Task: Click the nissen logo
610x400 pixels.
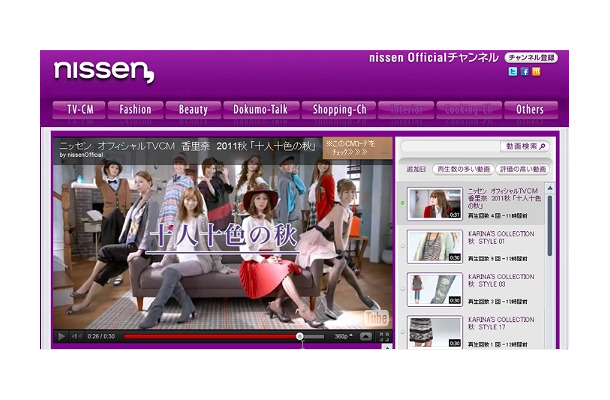Action: (x=104, y=72)
